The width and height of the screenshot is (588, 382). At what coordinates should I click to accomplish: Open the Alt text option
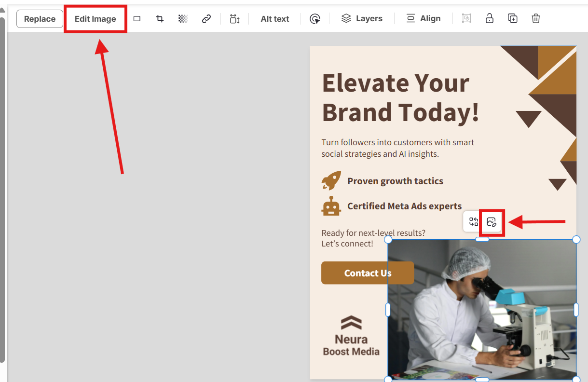(x=274, y=19)
